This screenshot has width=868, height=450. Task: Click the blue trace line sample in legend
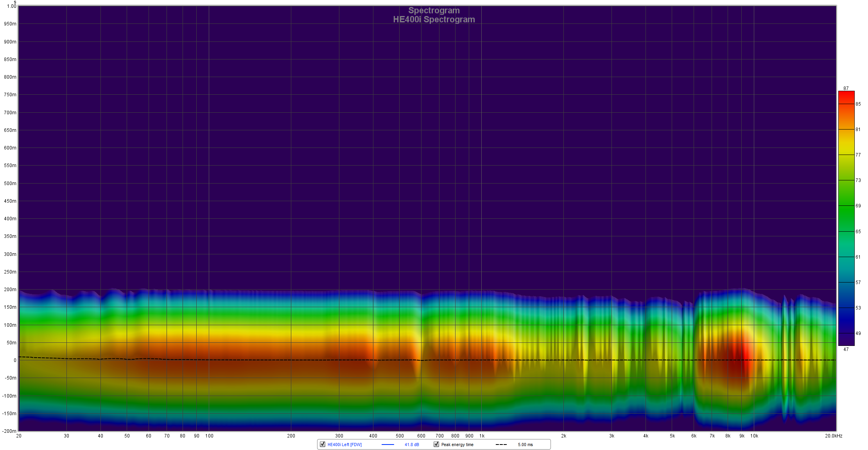(387, 445)
